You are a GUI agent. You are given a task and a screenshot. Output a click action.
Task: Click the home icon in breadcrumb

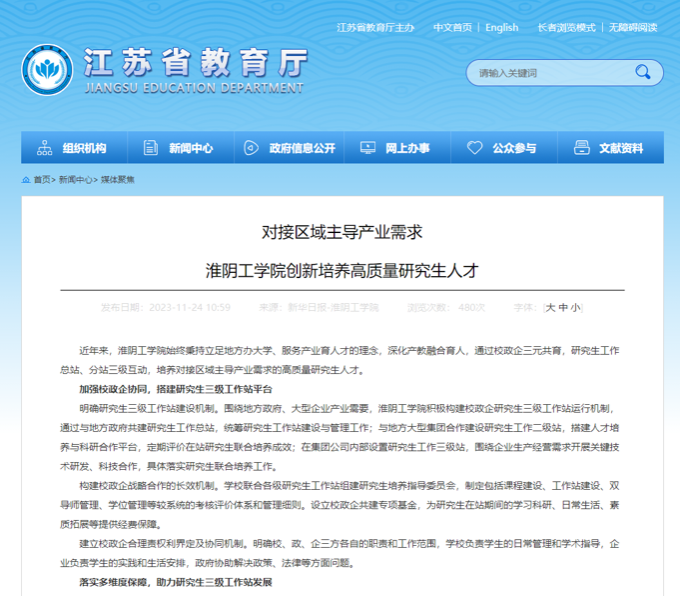26,180
